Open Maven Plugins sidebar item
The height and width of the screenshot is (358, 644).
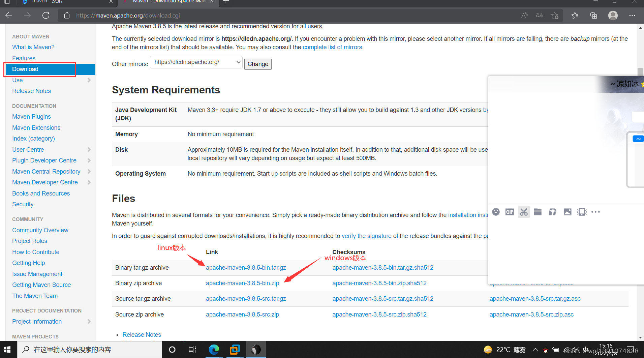31,117
